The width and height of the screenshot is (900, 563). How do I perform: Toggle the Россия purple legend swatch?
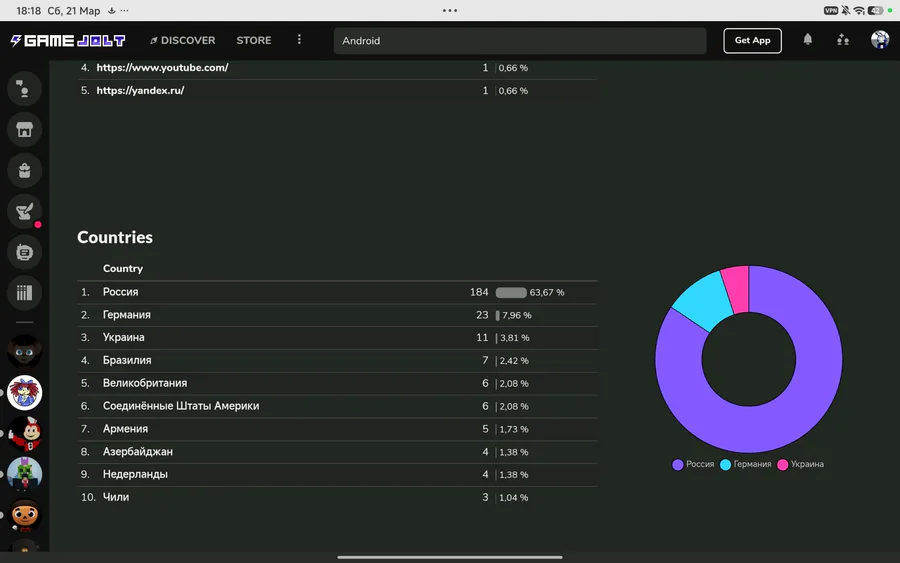pos(678,464)
